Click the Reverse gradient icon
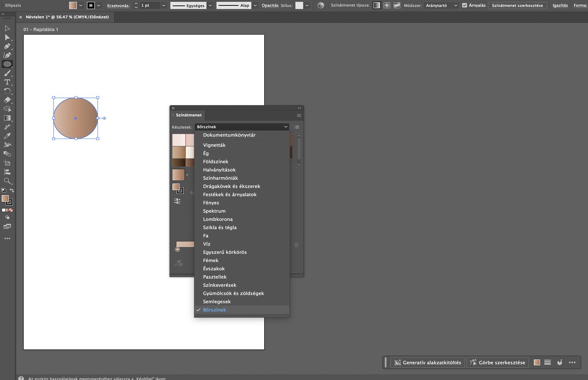 [177, 201]
